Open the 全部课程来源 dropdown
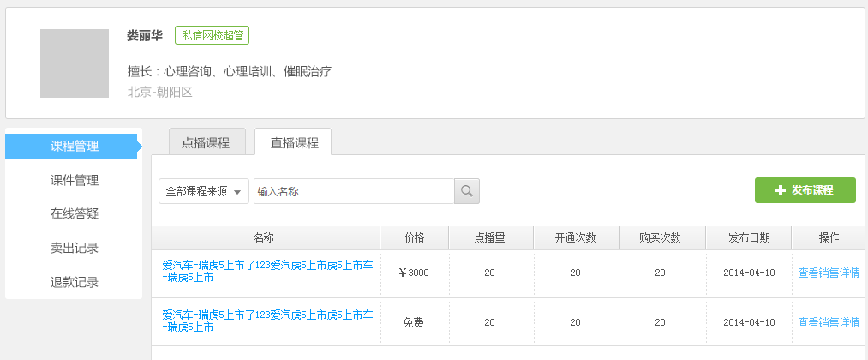 203,191
